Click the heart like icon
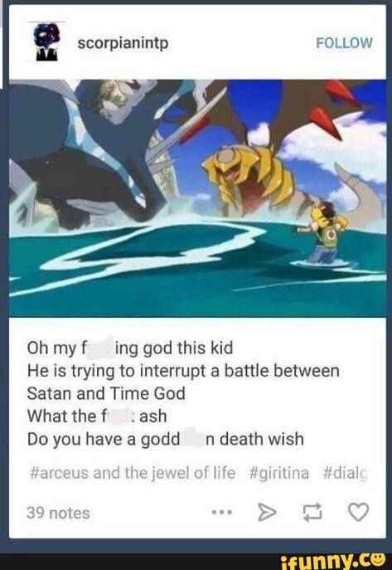Image resolution: width=392 pixels, height=570 pixels. [358, 512]
